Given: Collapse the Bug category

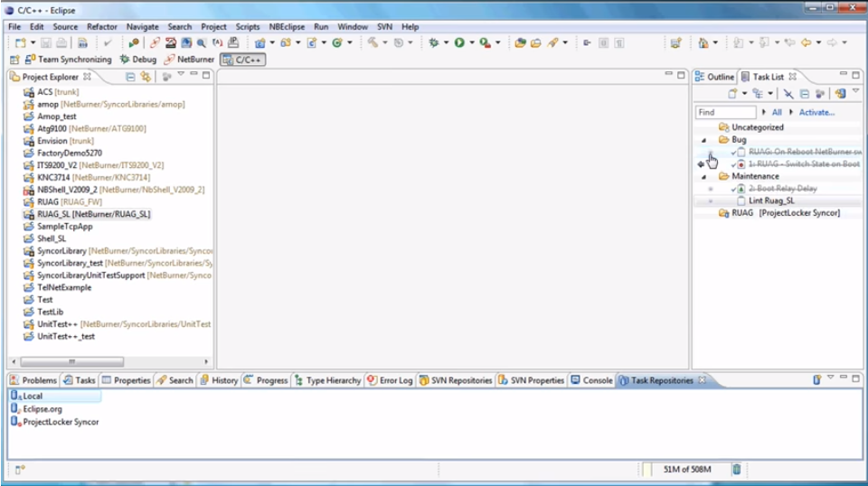Looking at the screenshot, I should click(703, 140).
